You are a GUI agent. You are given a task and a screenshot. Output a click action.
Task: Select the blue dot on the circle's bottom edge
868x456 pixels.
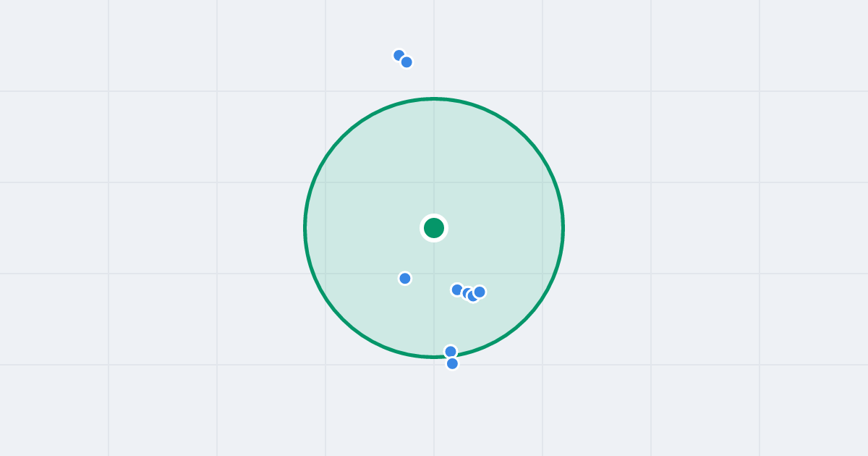point(451,352)
